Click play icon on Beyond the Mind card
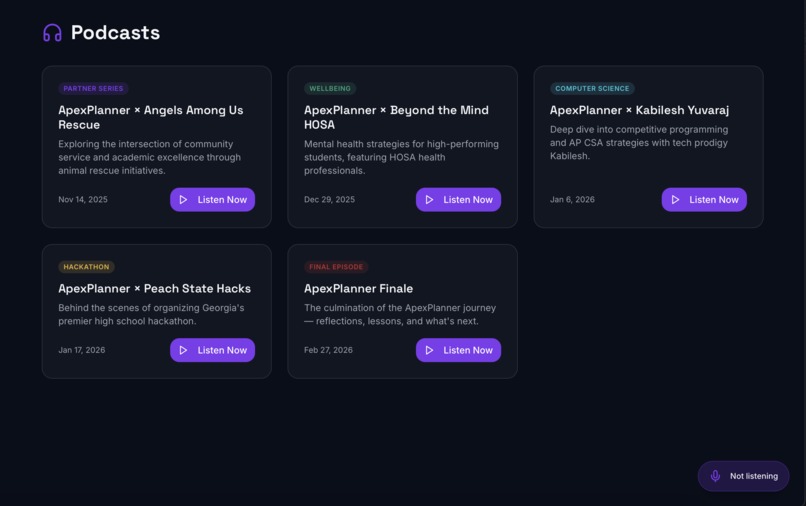This screenshot has height=506, width=806. (x=429, y=200)
